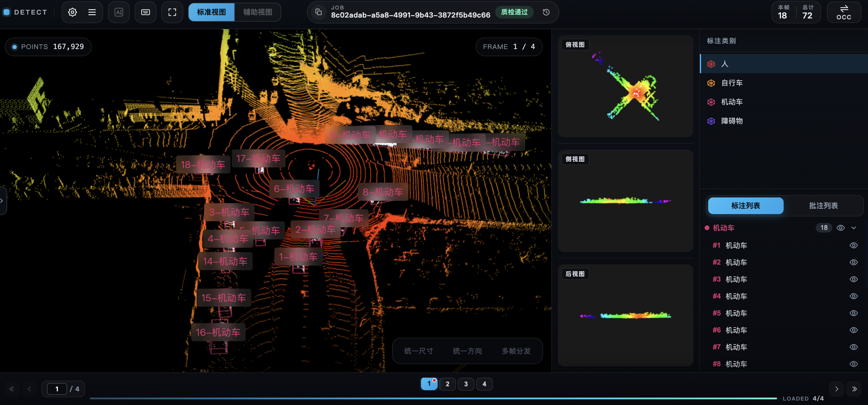Open the hamburger menu icon
The height and width of the screenshot is (405, 868).
[x=92, y=12]
